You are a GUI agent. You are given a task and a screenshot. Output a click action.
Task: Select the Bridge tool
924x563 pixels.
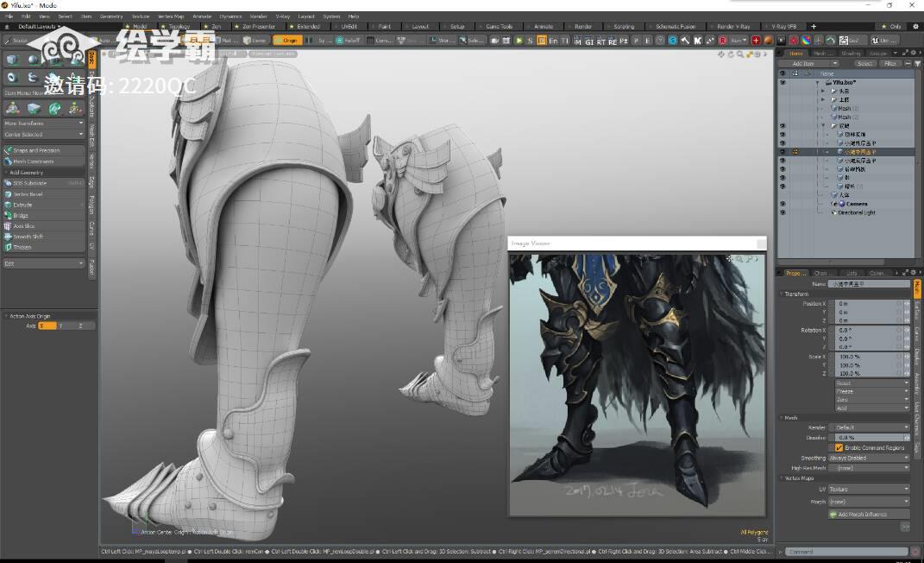coord(22,216)
